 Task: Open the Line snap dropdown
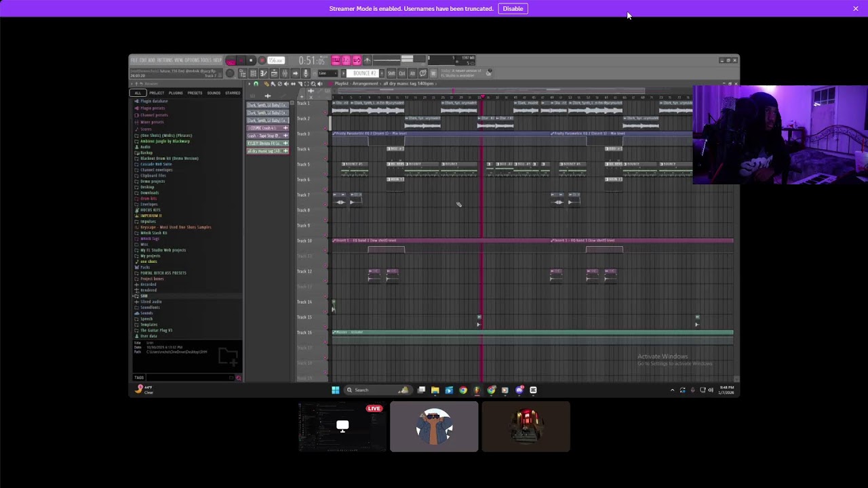[328, 73]
